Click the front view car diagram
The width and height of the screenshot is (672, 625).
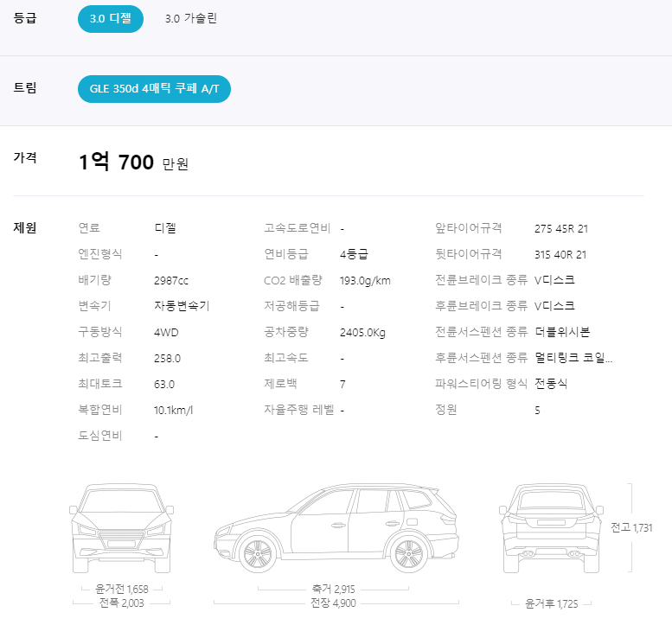click(122, 528)
